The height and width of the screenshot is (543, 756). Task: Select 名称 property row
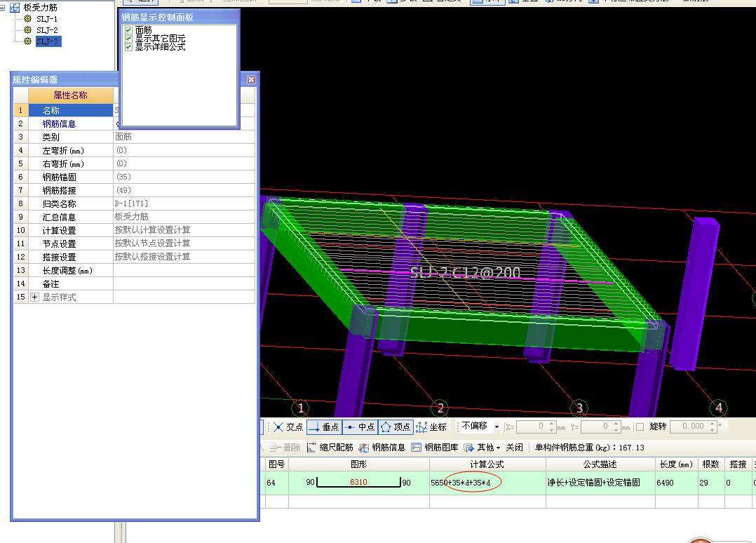70,110
